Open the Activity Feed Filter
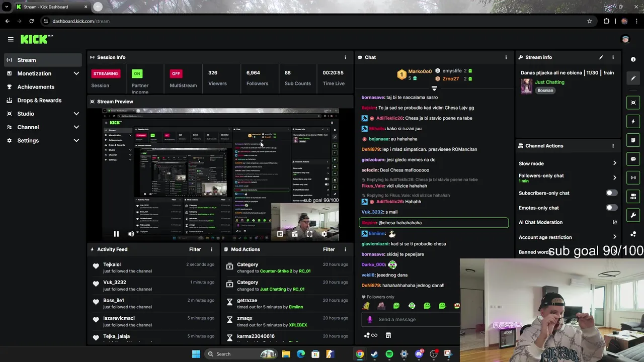Image resolution: width=644 pixels, height=362 pixels. pyautogui.click(x=195, y=249)
